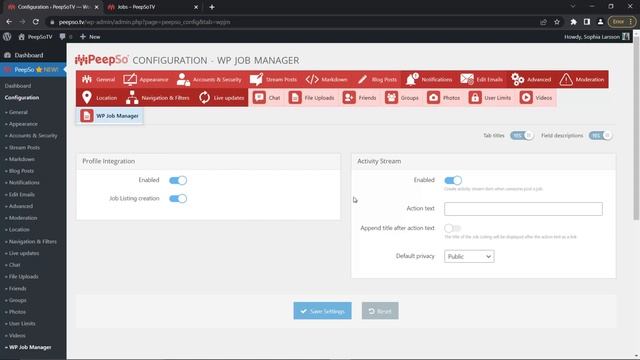Click the WP Job Manager document icon
The image size is (640, 360).
[x=87, y=116]
